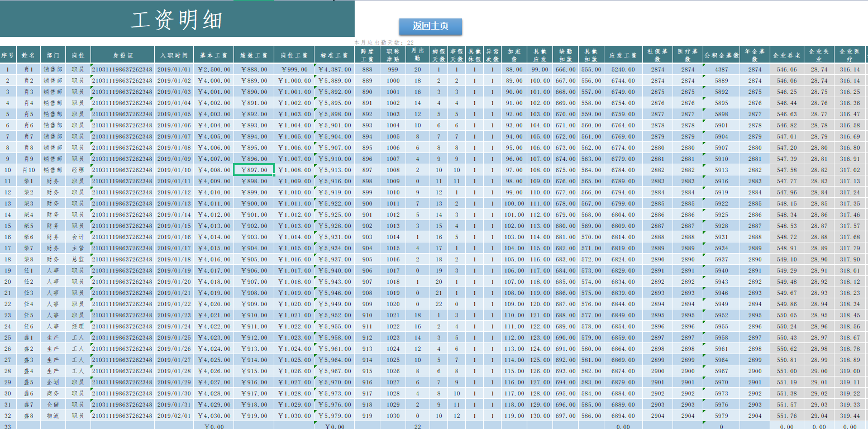Click the hire date 2019/02/01
The image size is (868, 429).
pos(174,416)
